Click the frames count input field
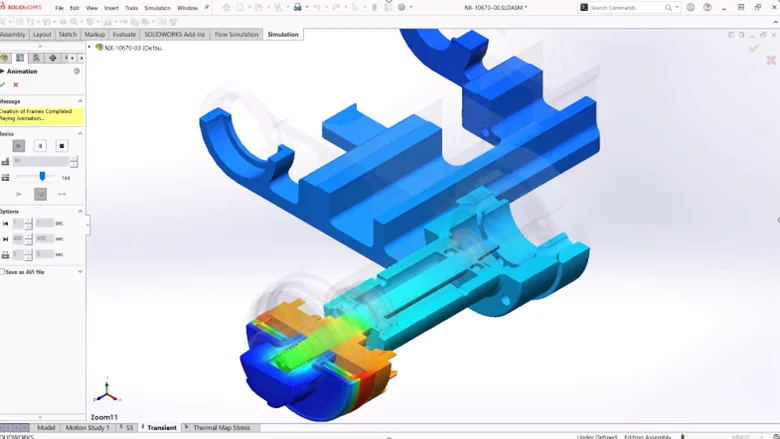This screenshot has width=780, height=439. (x=41, y=161)
